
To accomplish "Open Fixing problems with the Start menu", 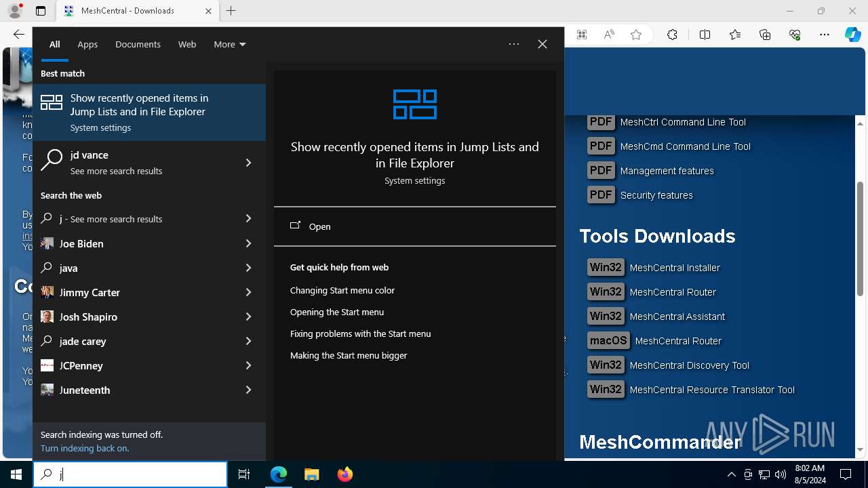I will [361, 333].
